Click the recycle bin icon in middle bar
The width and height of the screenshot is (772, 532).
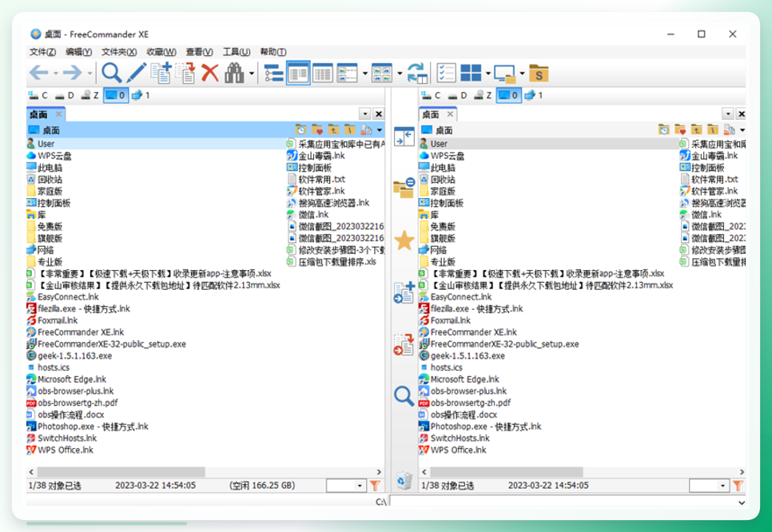pos(404,480)
